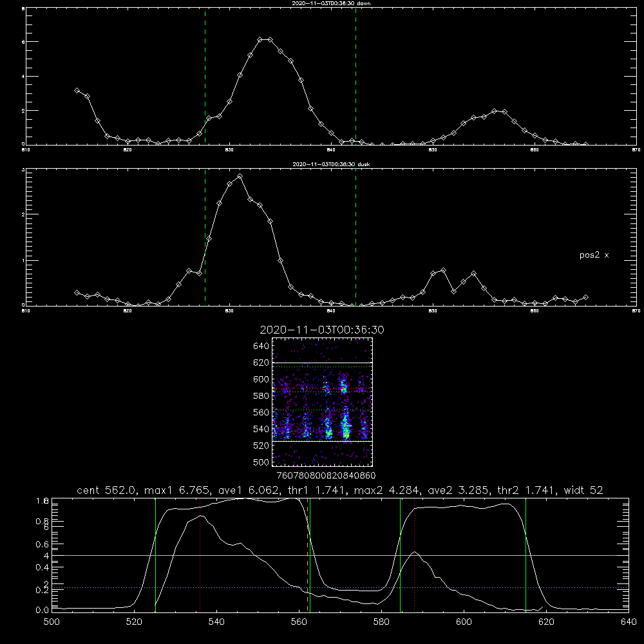
Task: Select the leftmost diamond point in dawn curve
Action: click(77, 90)
